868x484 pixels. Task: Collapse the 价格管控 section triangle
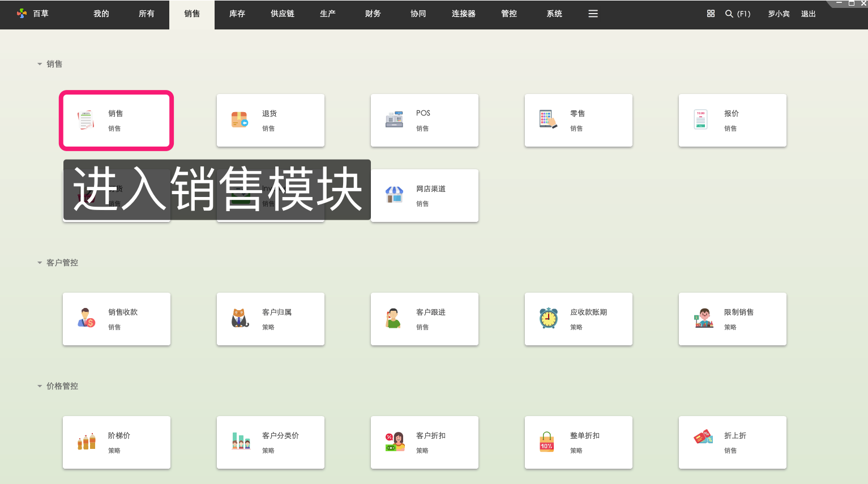tap(40, 386)
